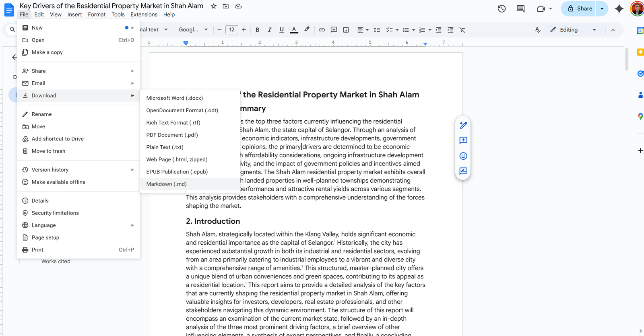Download as PDF Document (.pdf)

click(190, 135)
